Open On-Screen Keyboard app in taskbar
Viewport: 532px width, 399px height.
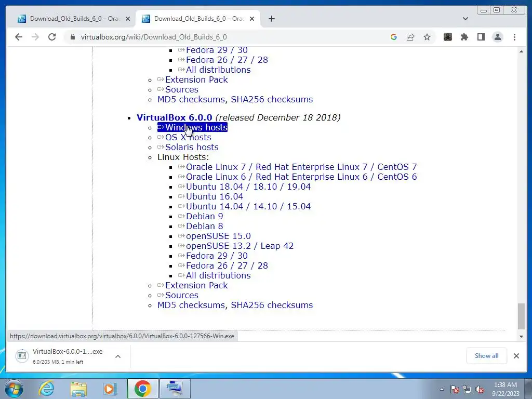[x=175, y=389]
